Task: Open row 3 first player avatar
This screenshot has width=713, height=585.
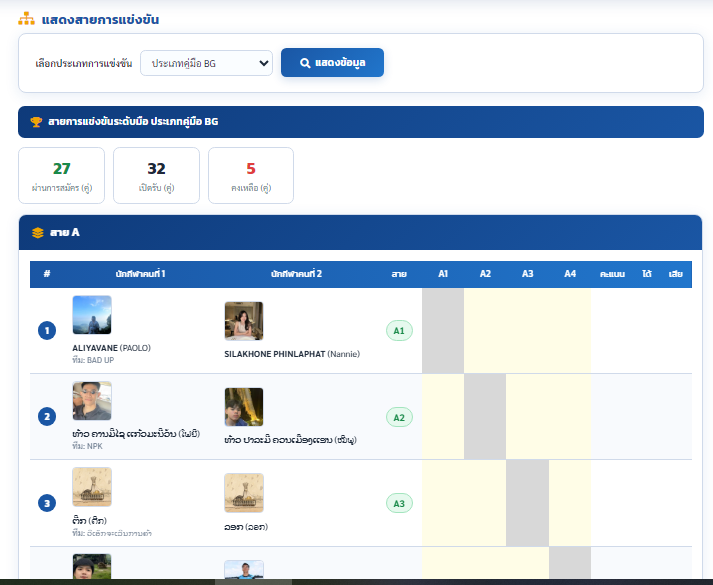Action: pyautogui.click(x=92, y=487)
